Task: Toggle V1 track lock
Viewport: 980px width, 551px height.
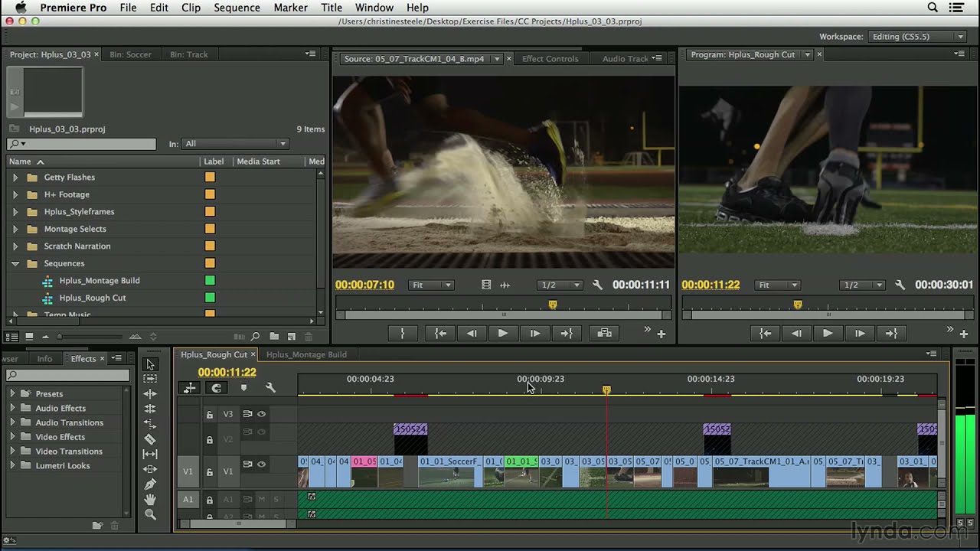Action: (x=209, y=472)
